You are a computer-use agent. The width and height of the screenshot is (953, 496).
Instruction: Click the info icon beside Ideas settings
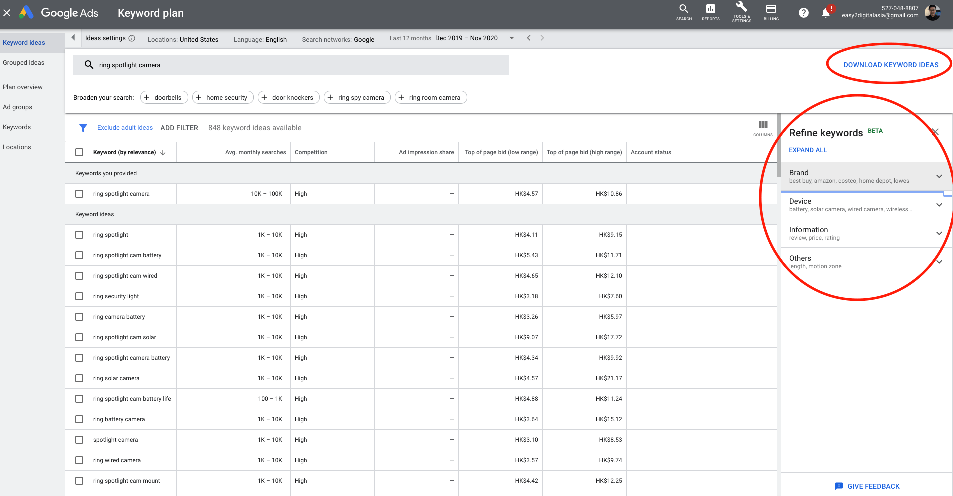(x=132, y=38)
